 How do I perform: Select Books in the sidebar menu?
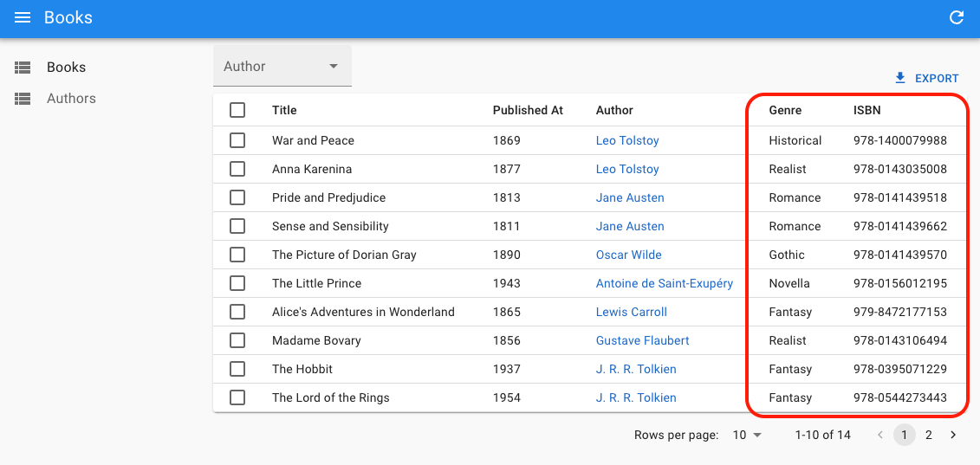(66, 68)
